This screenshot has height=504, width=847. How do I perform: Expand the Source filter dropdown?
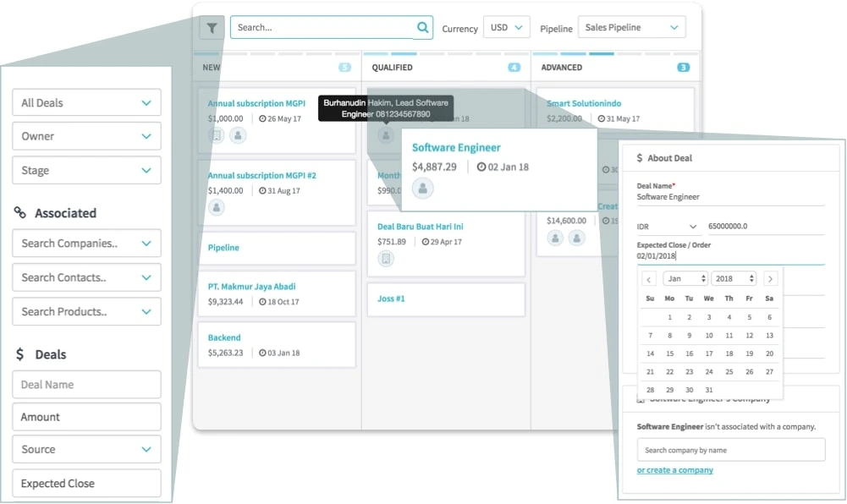[x=86, y=449]
